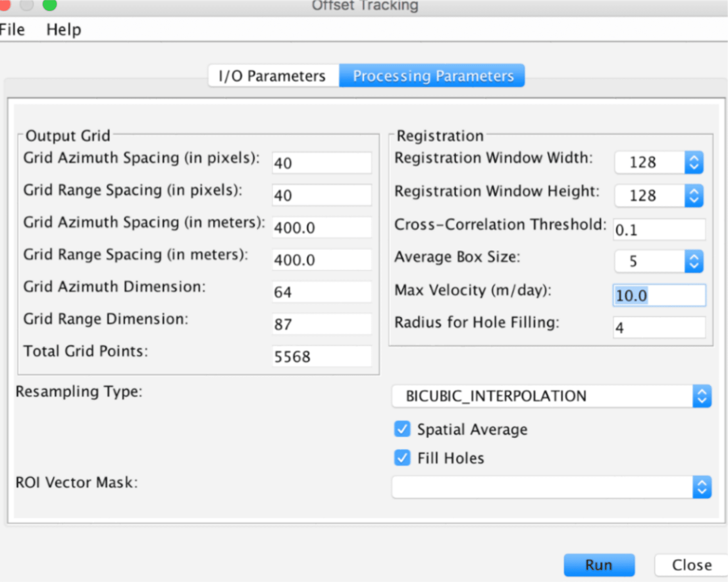Screen dimensions: 728x582
Task: Expand the Average Box Size dropdown
Action: click(659, 261)
